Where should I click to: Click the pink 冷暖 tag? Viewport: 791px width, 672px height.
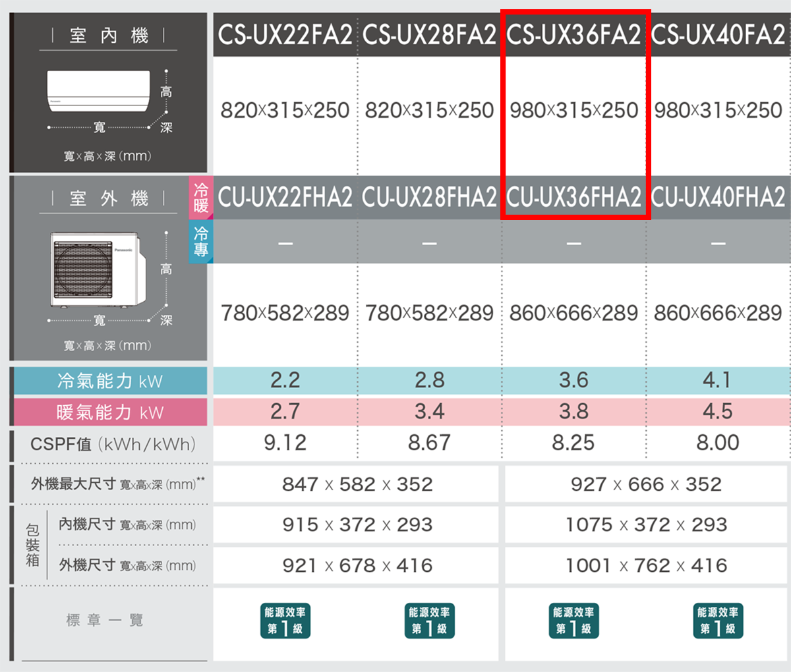(200, 198)
